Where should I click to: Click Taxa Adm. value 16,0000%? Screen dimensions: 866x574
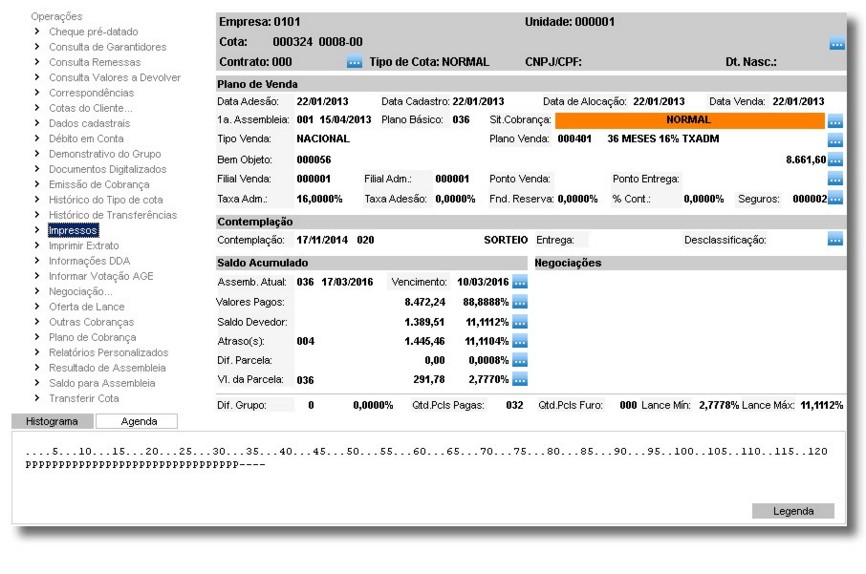tap(319, 199)
